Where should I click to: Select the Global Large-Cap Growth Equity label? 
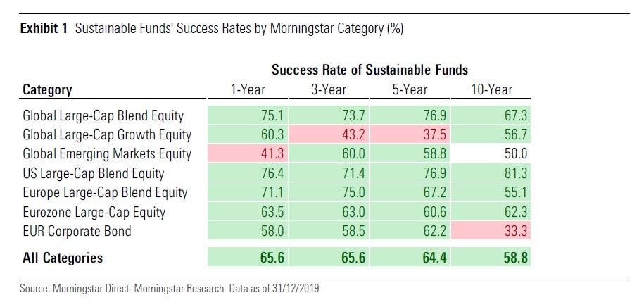click(x=106, y=134)
